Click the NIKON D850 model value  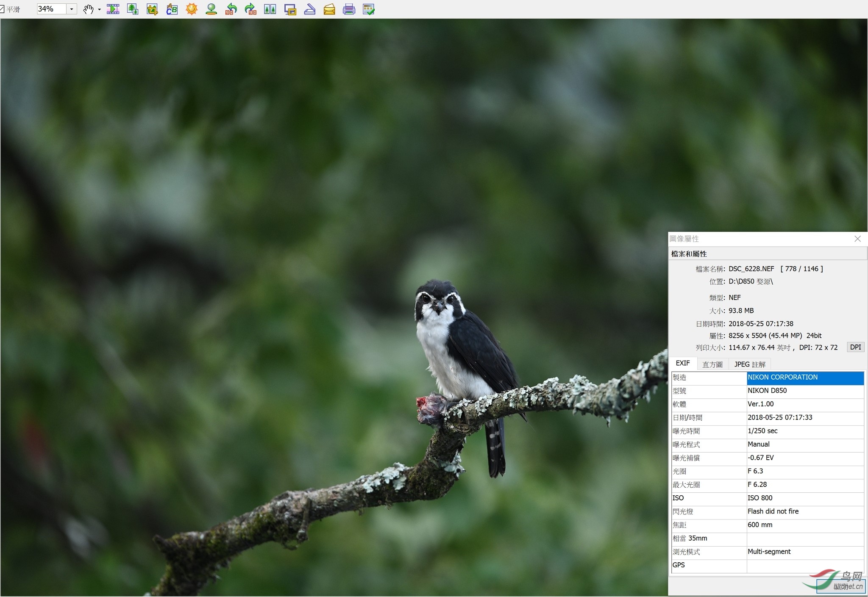767,391
